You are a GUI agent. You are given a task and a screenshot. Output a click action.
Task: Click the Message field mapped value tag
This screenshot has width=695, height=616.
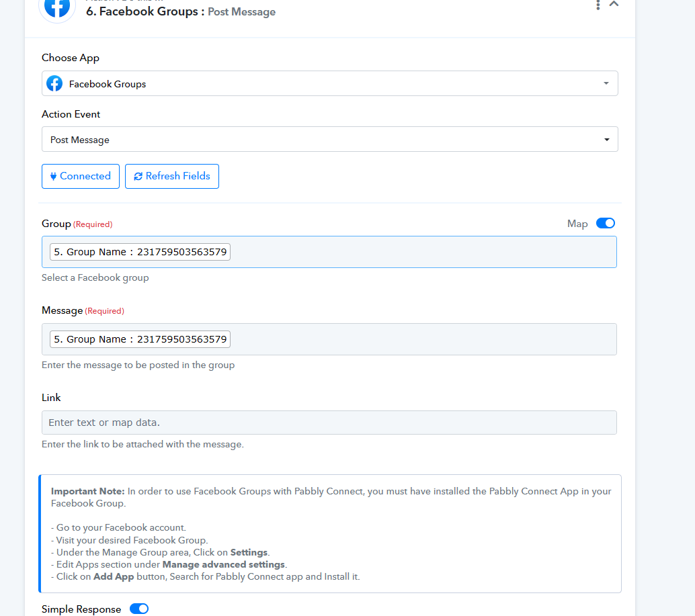coord(140,339)
